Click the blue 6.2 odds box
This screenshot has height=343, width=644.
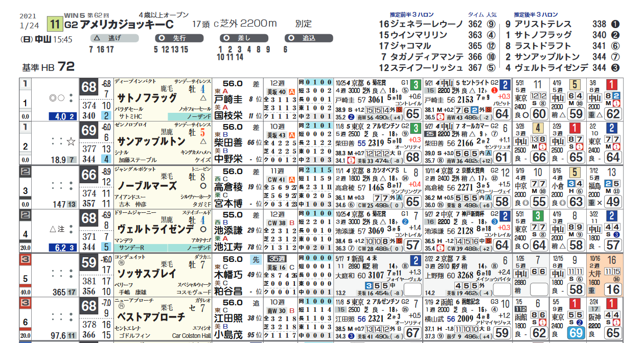64,248
